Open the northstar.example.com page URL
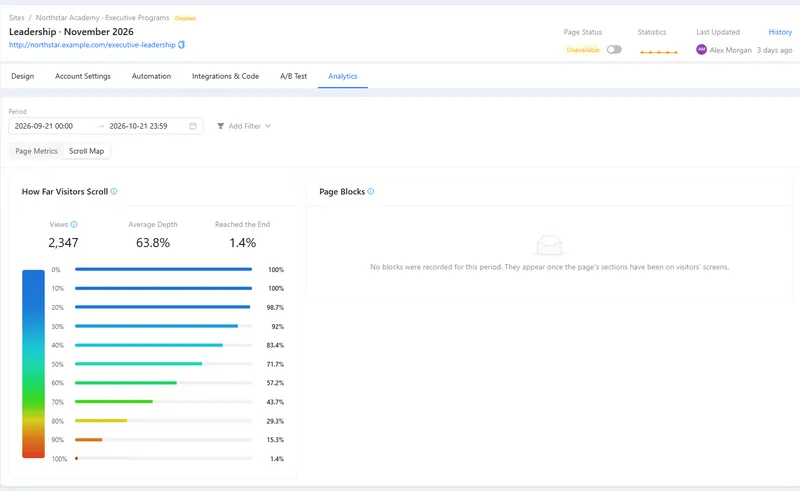 pyautogui.click(x=92, y=45)
